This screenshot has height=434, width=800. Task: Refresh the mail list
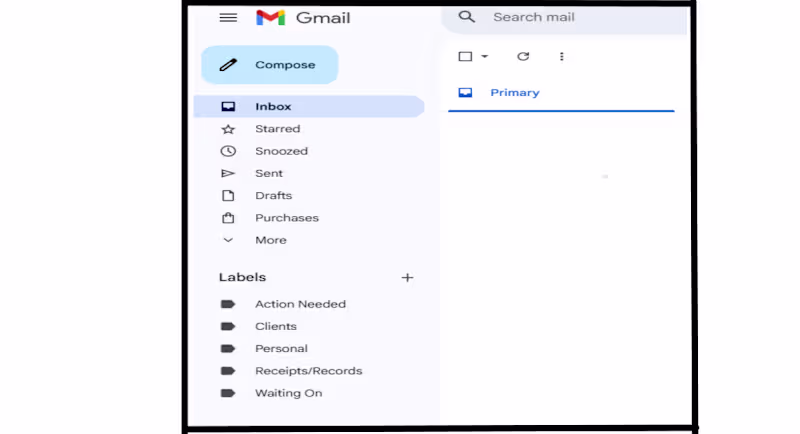pos(523,56)
